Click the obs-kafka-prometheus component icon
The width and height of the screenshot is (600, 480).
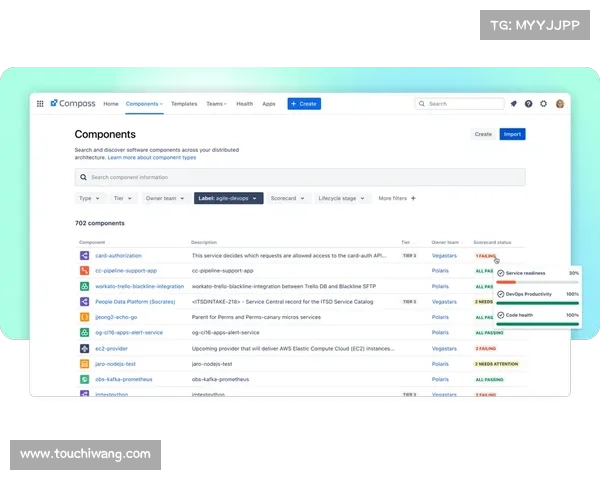[x=85, y=379]
